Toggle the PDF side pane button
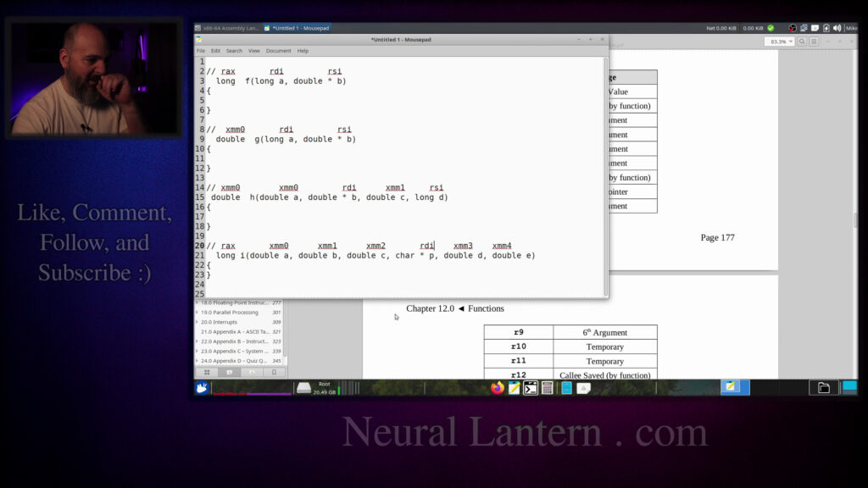 coord(814,41)
